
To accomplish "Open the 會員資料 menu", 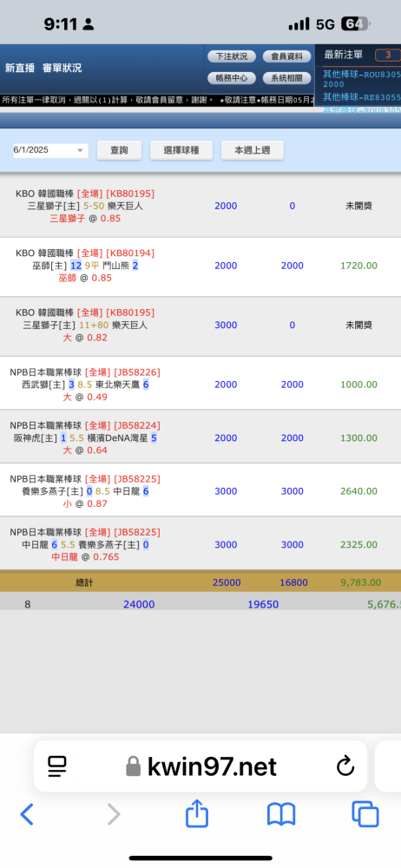I will point(287,56).
